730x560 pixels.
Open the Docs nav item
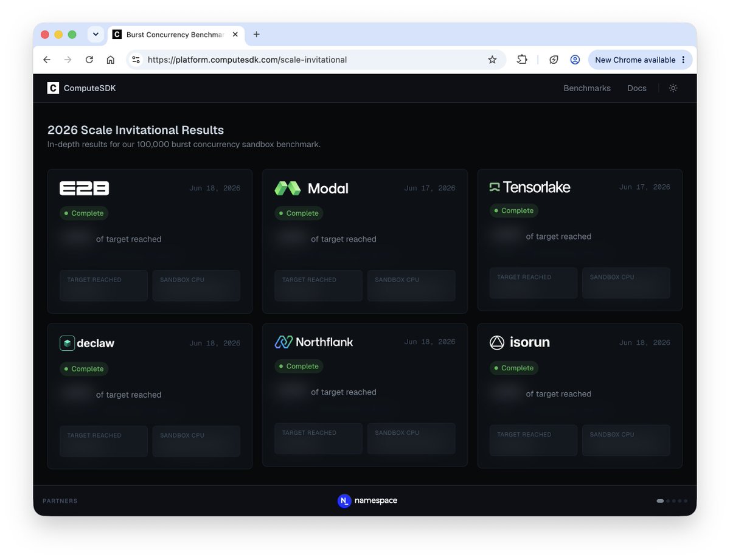637,88
